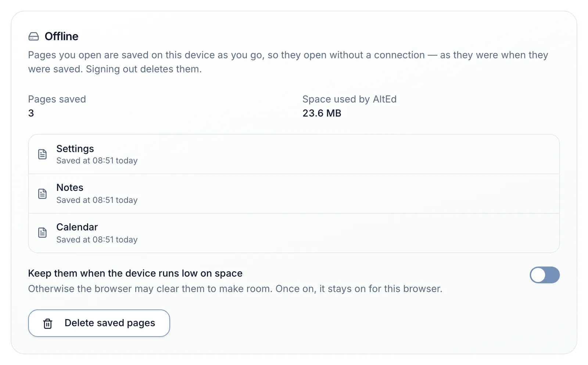Click the trash can icon
Image resolution: width=588 pixels, height=365 pixels.
pos(48,323)
